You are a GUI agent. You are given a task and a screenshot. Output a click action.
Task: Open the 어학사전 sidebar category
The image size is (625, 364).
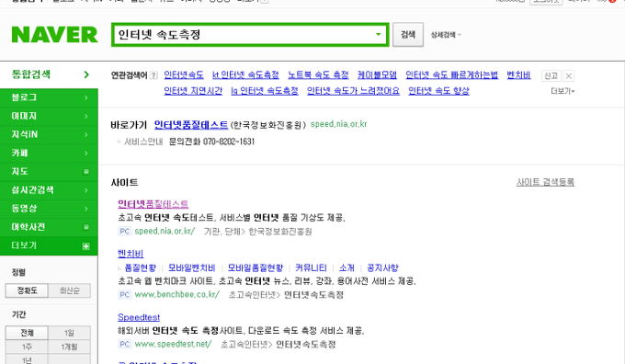[49, 227]
